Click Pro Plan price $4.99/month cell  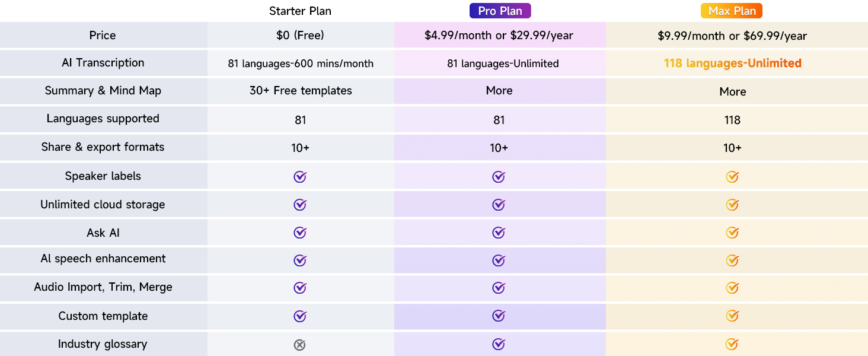499,36
